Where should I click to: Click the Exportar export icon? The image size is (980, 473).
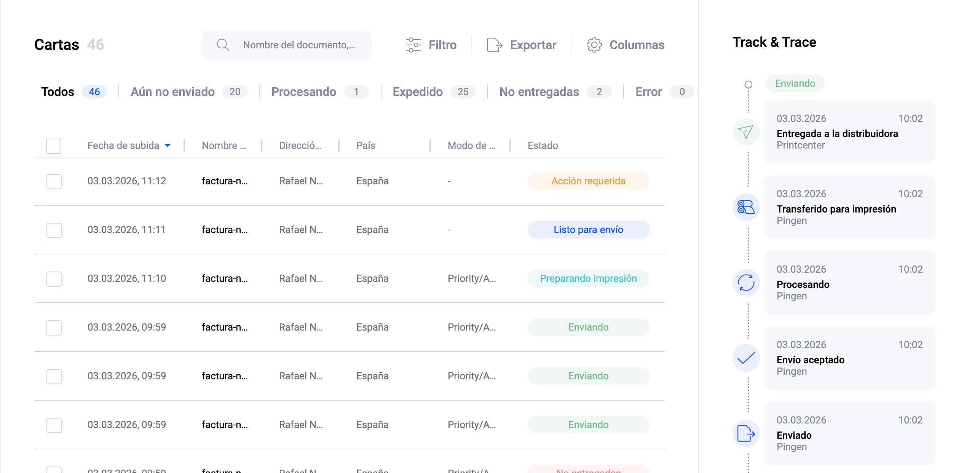coord(494,45)
